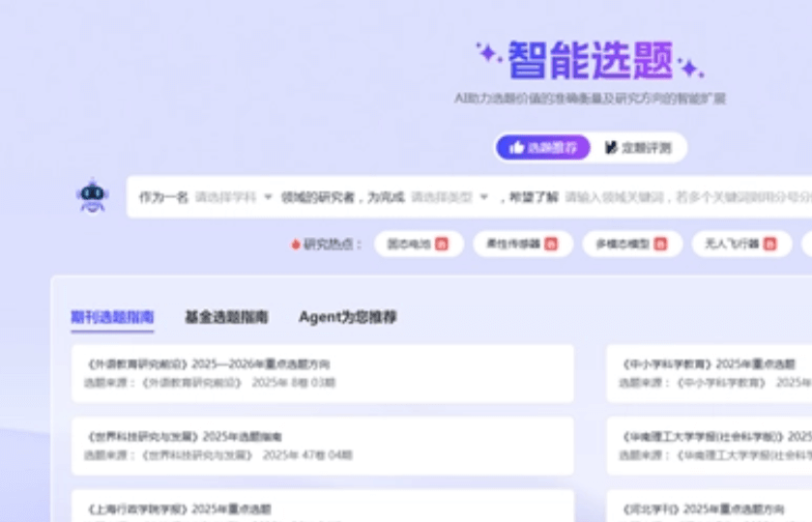Open the 请选择类型 type dropdown
812x522 pixels.
(x=449, y=197)
